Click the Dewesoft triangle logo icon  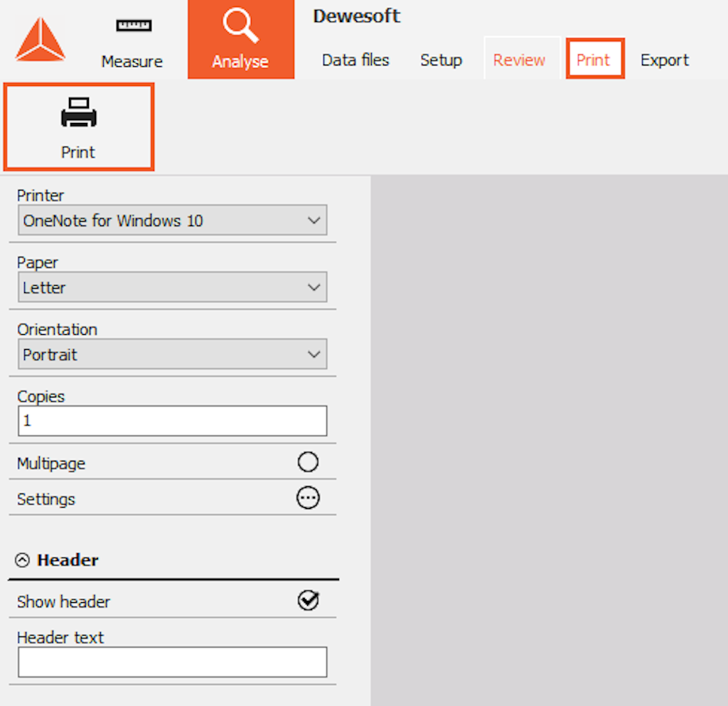pos(41,40)
